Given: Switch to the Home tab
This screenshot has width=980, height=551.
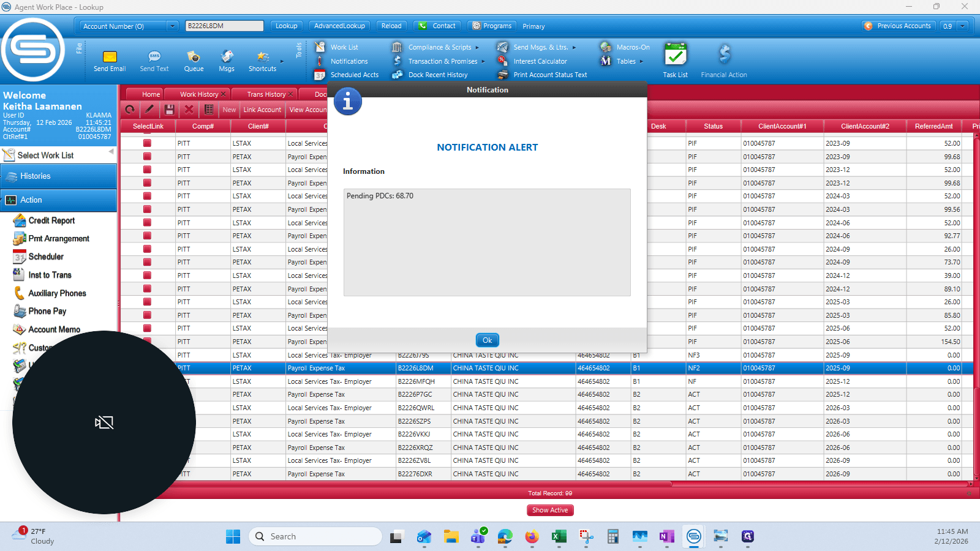Looking at the screenshot, I should (x=151, y=94).
